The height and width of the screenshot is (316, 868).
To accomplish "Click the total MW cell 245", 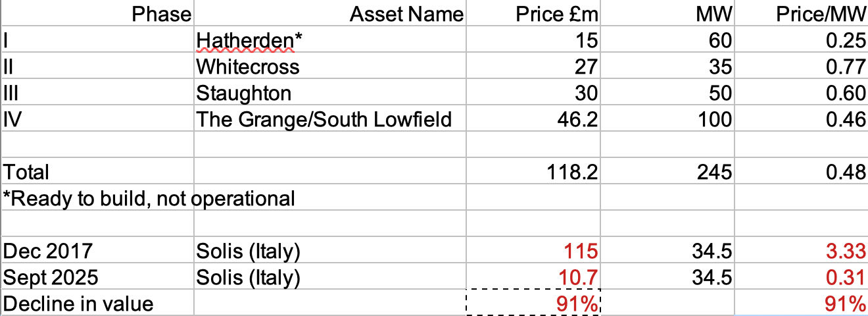I will 712,172.
